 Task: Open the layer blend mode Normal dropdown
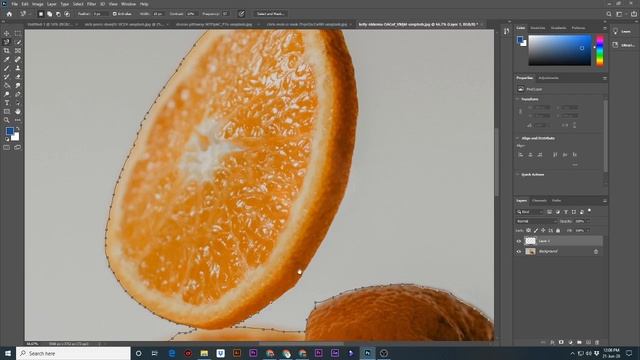pos(536,221)
